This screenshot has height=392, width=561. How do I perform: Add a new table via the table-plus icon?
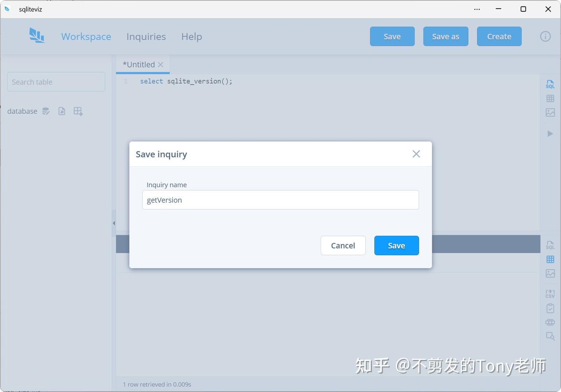pyautogui.click(x=78, y=111)
